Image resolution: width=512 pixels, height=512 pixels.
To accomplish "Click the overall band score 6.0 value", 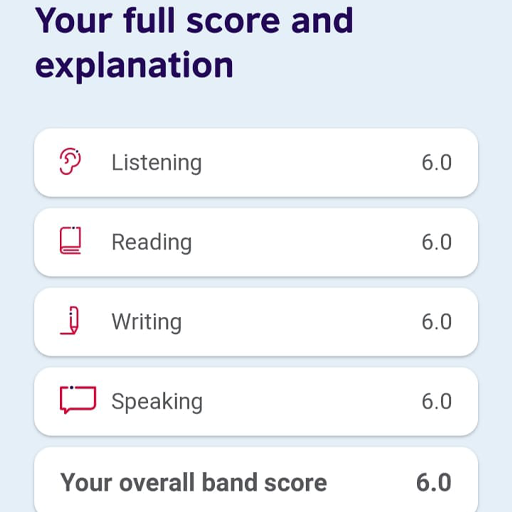I will pyautogui.click(x=434, y=482).
